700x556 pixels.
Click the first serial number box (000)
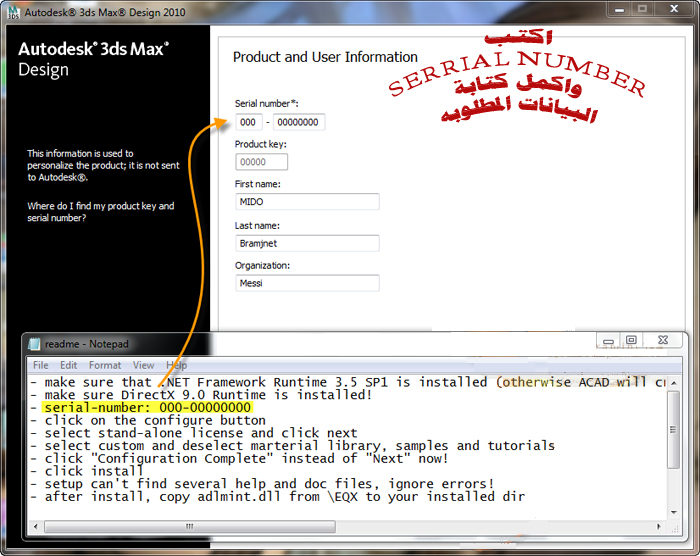click(x=249, y=122)
